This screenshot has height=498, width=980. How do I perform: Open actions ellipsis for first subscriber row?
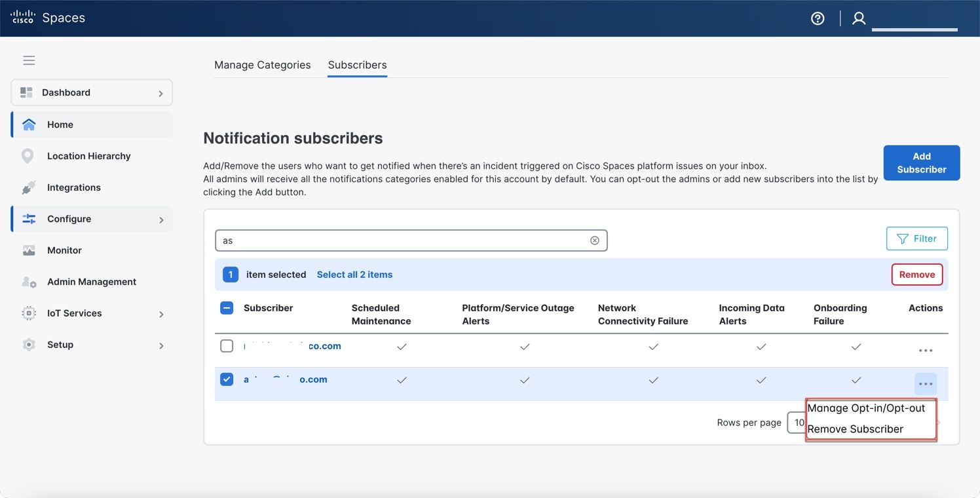(x=926, y=351)
